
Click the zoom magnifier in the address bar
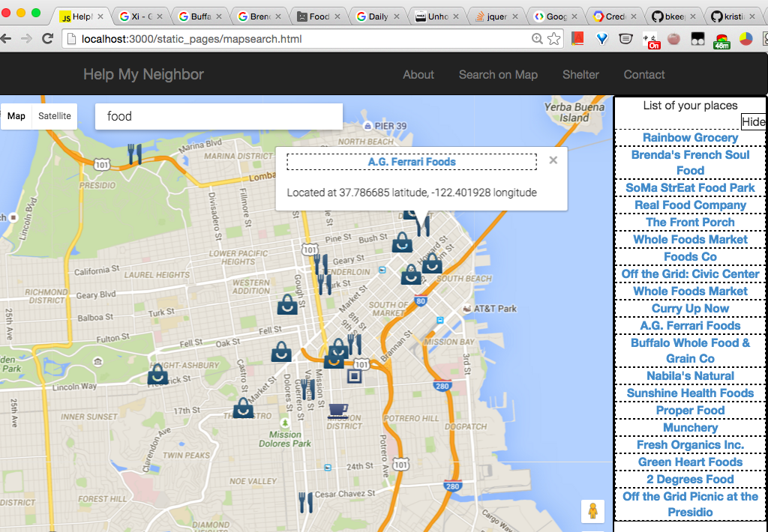[537, 39]
